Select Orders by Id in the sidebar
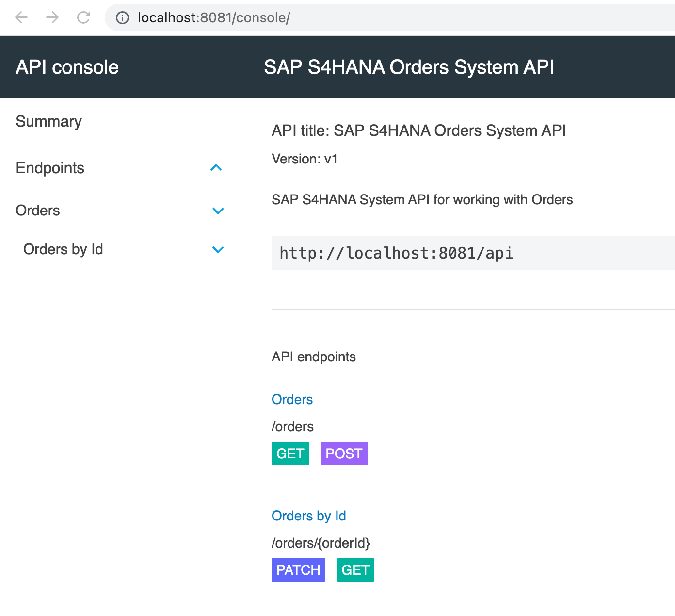The height and width of the screenshot is (616, 675). pos(63,249)
